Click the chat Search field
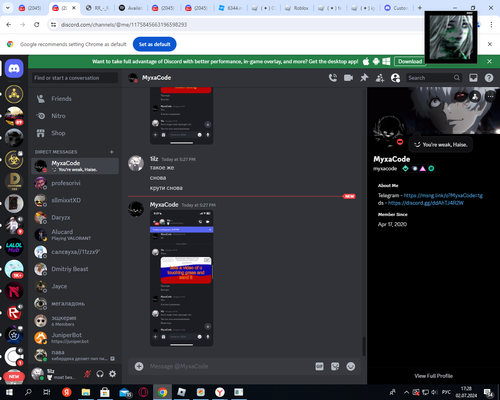This screenshot has height=400, width=500. [x=434, y=78]
